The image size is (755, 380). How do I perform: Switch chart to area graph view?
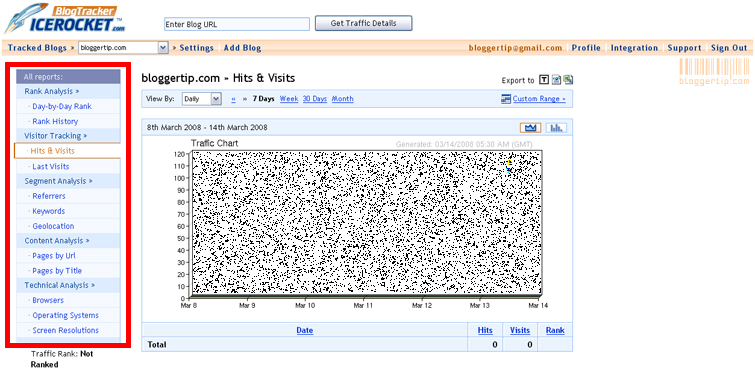pyautogui.click(x=530, y=128)
